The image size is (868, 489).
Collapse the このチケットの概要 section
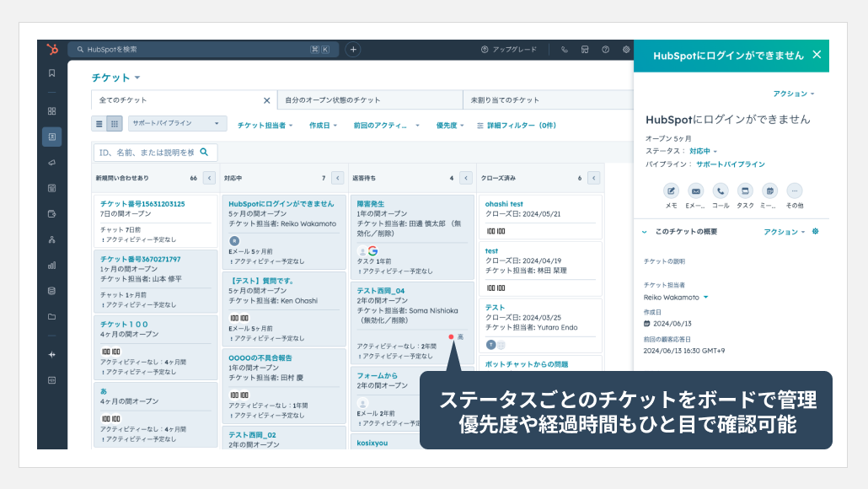645,232
